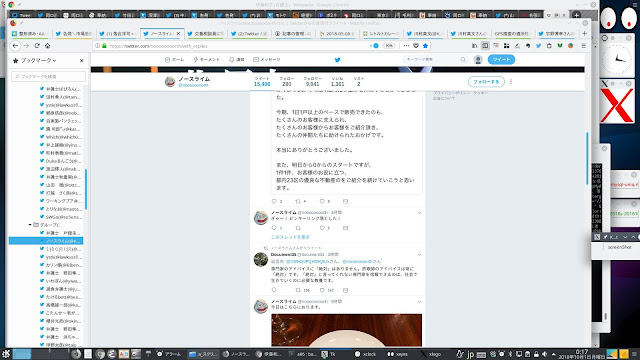Viewport: 640px width, 360px height.
Task: Open the profile avatar menu in header
Action: pos(478,60)
